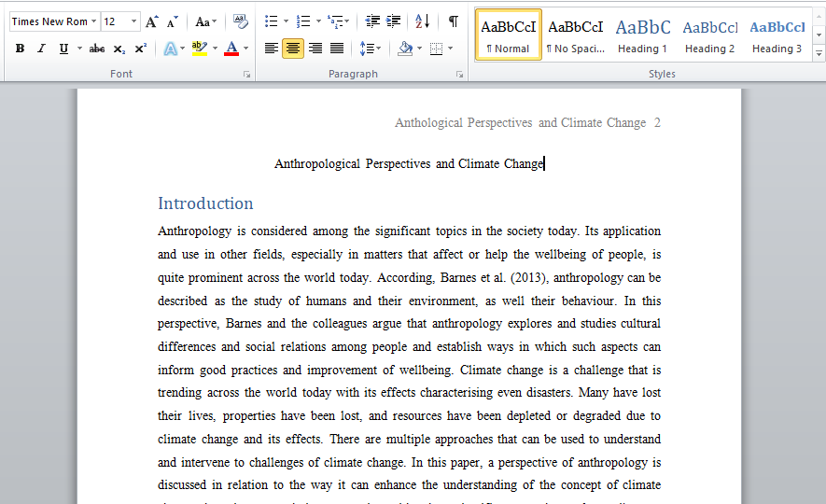Click the word 'Barnes et al.' in paragraph
Screen dimensions: 826x504
(472, 277)
